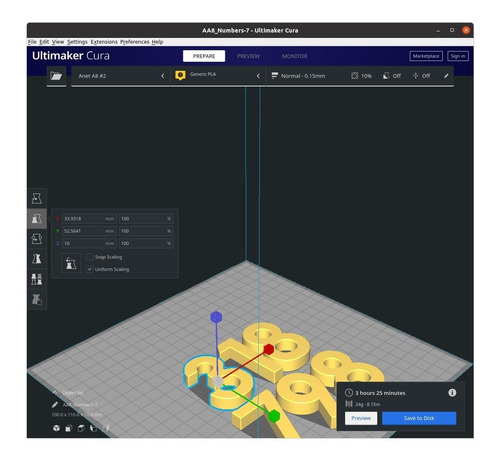The image size is (500, 462).
Task: Switch to the PREPARE stage tab
Action: (x=204, y=56)
